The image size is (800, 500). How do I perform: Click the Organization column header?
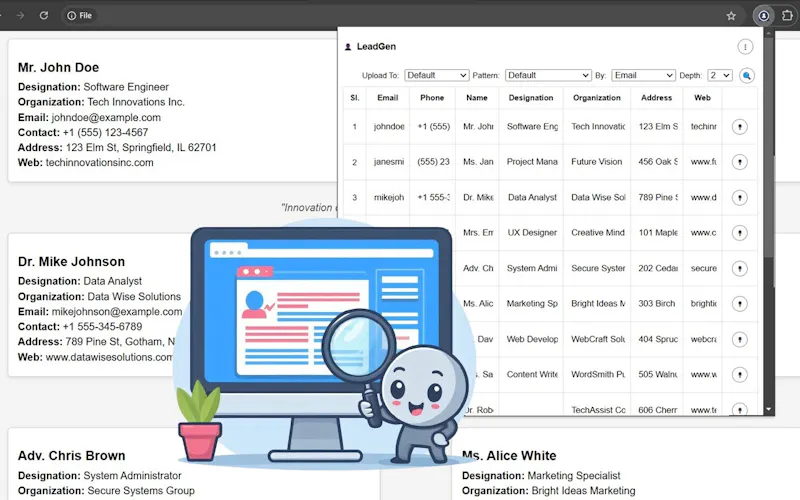pyautogui.click(x=596, y=97)
